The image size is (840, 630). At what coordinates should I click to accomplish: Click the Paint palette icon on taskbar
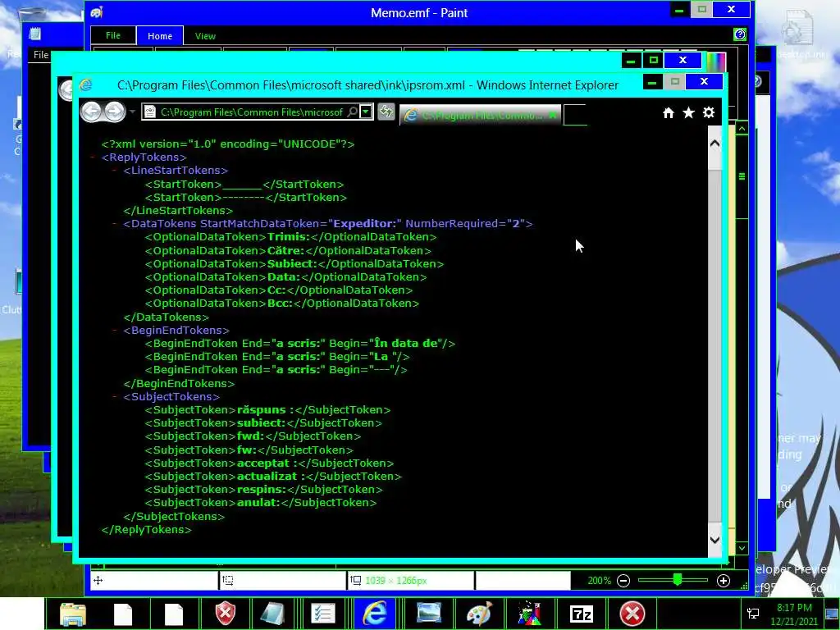pos(479,614)
